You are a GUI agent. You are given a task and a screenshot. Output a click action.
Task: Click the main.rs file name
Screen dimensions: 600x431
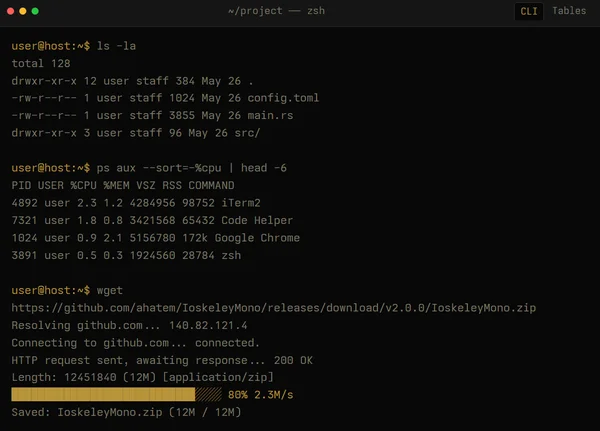[270, 115]
